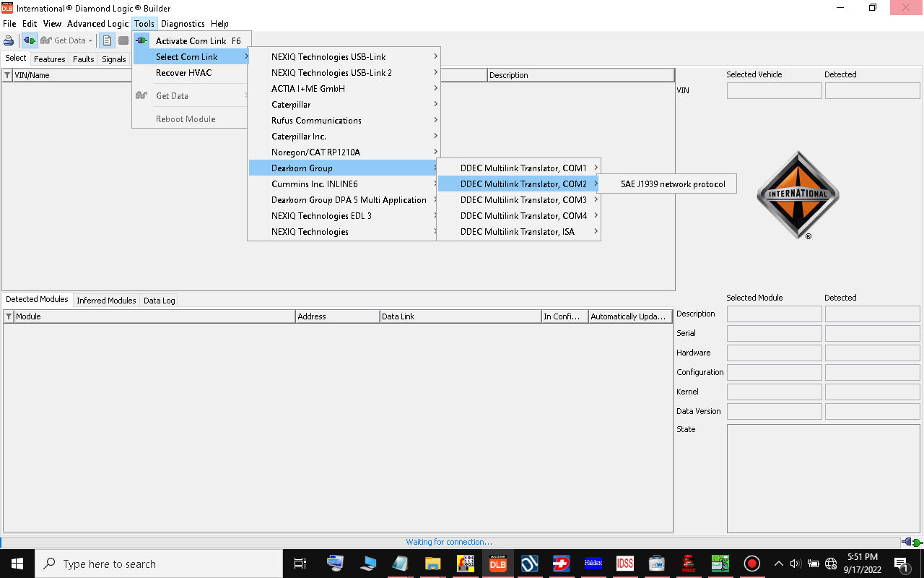
Task: Click the filter icon beside Module column
Action: coord(9,316)
